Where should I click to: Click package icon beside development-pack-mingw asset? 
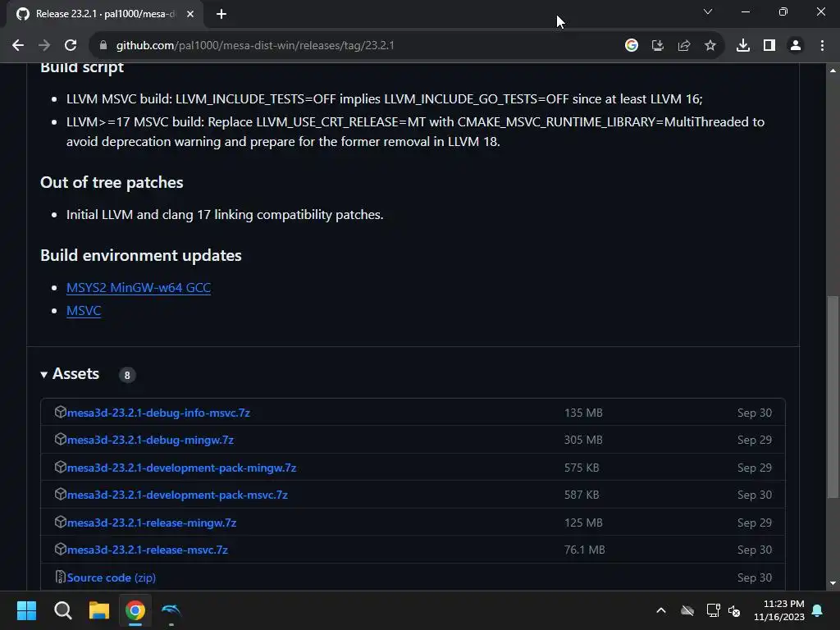(x=61, y=467)
